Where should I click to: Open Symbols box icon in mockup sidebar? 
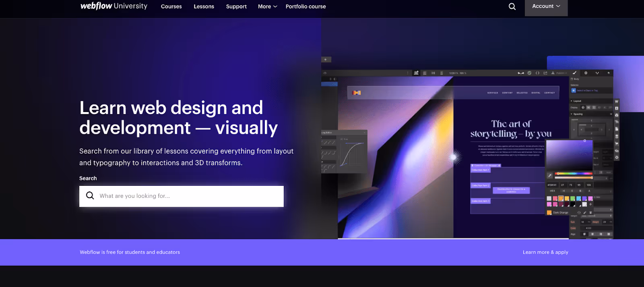click(x=617, y=115)
